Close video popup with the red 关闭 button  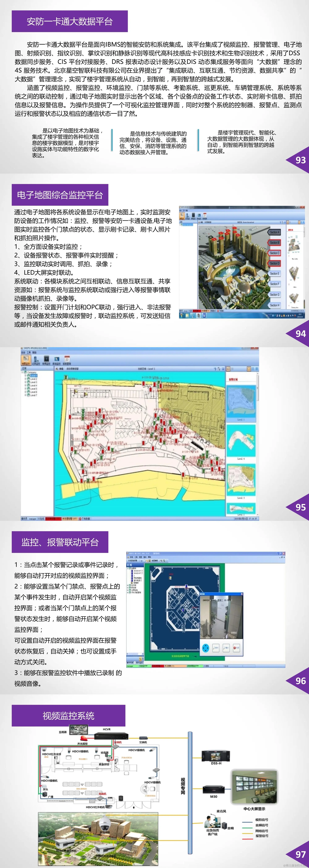[x=237, y=648]
